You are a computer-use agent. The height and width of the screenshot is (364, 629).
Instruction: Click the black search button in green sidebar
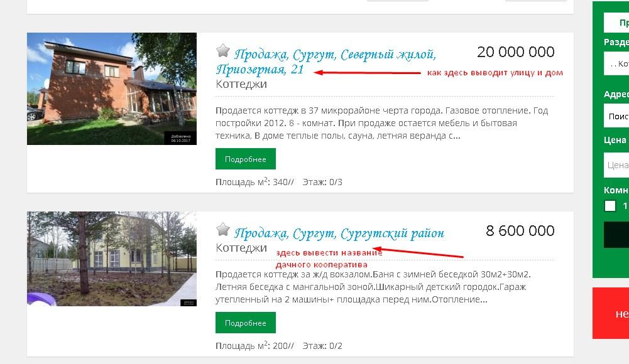point(616,235)
